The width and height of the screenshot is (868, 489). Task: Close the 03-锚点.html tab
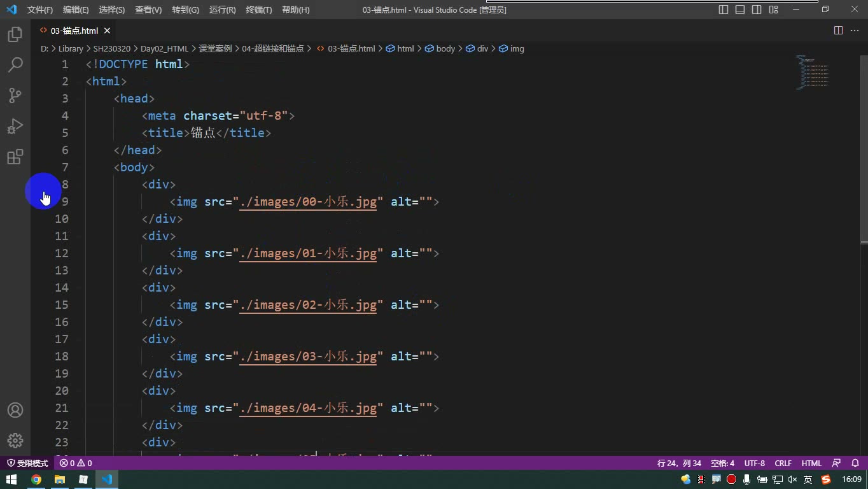107,31
